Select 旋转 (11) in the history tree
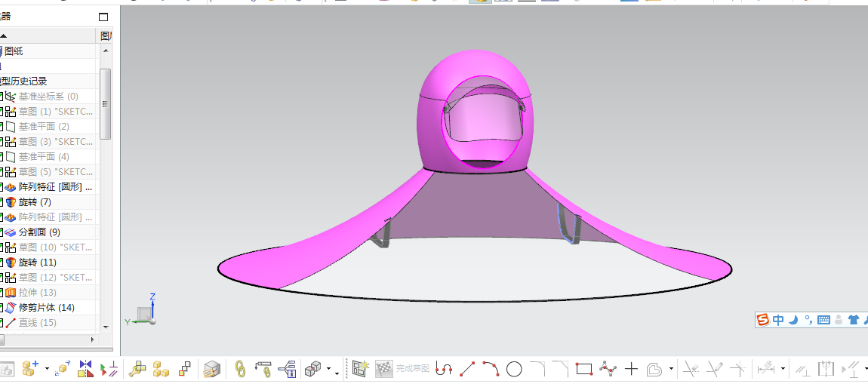This screenshot has width=868, height=384. [x=38, y=263]
